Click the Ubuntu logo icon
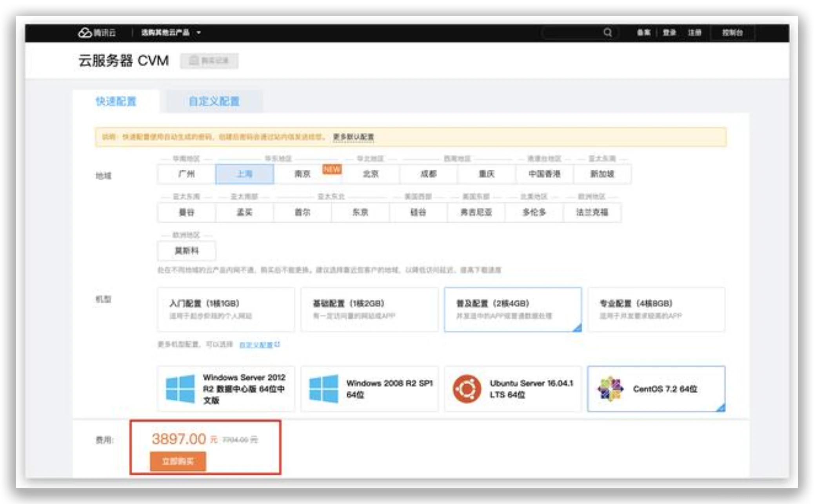 467,389
